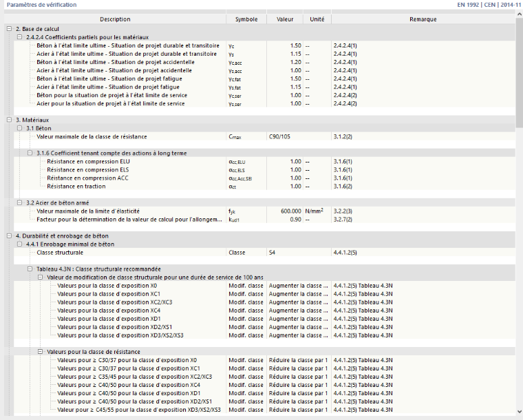Open value for exposition XD3/XS2/XS3 (100 ans)
The height and width of the screenshot is (420, 523).
[x=299, y=335]
